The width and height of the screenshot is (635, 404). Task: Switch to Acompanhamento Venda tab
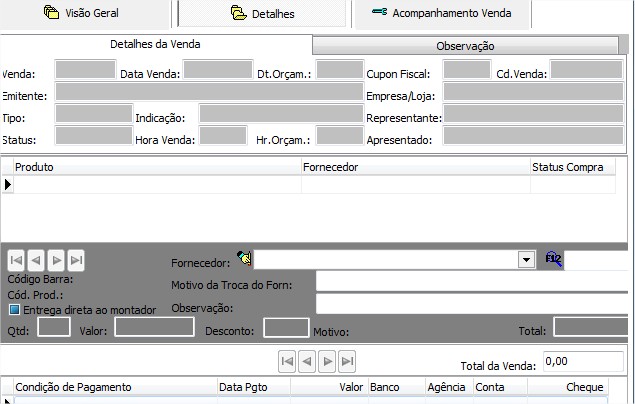coord(441,14)
